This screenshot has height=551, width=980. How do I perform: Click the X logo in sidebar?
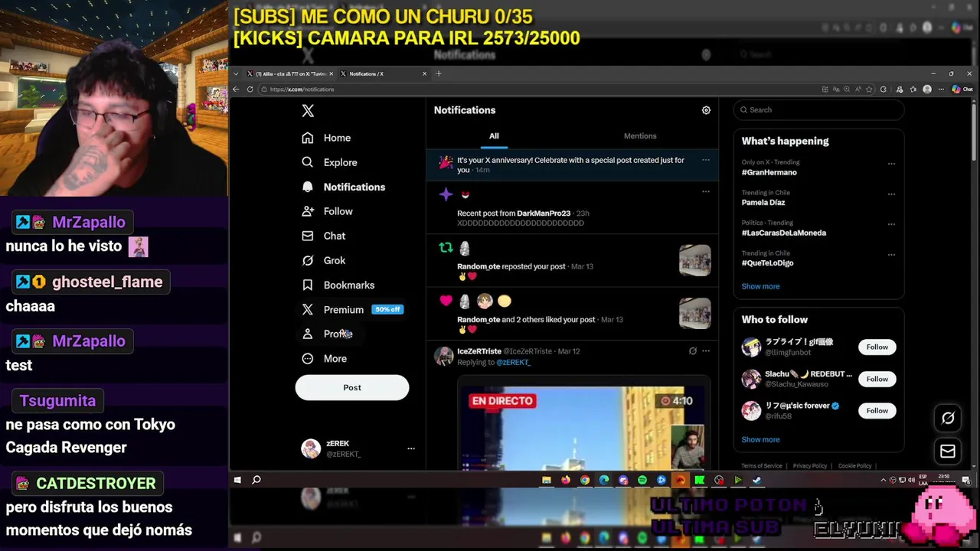pos(308,111)
